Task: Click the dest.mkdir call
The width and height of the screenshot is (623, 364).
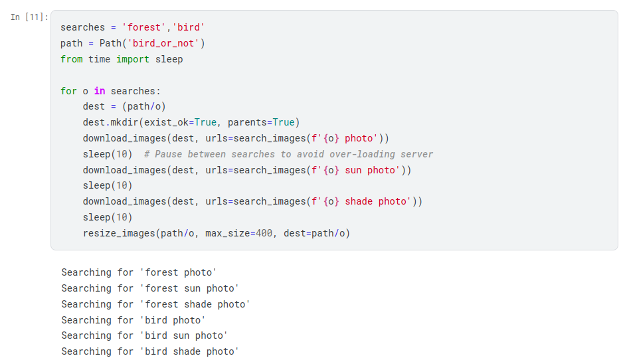Action: (110, 122)
